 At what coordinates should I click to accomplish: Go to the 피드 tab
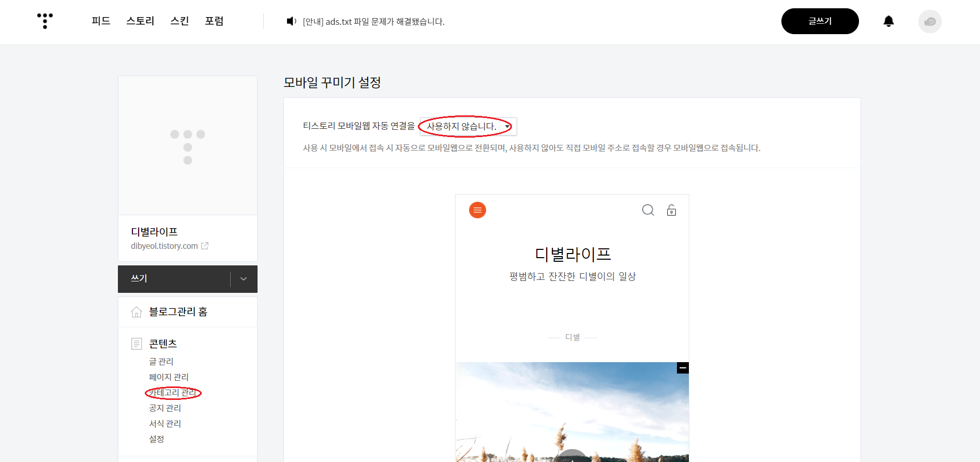coord(101,21)
